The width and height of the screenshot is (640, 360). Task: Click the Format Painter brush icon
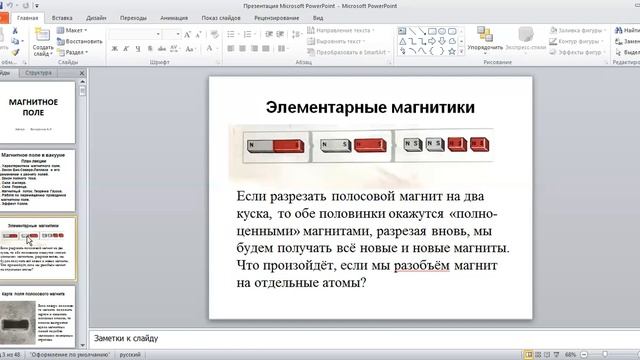point(15,52)
